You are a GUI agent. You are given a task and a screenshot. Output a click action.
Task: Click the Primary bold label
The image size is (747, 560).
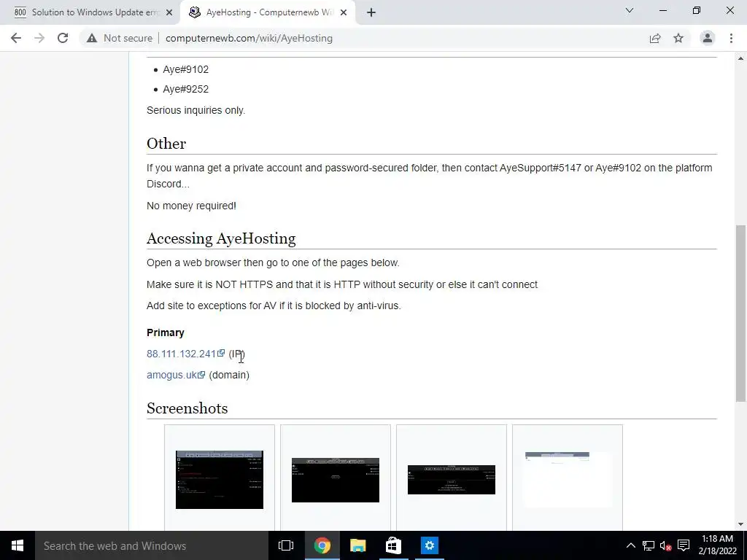coord(166,332)
